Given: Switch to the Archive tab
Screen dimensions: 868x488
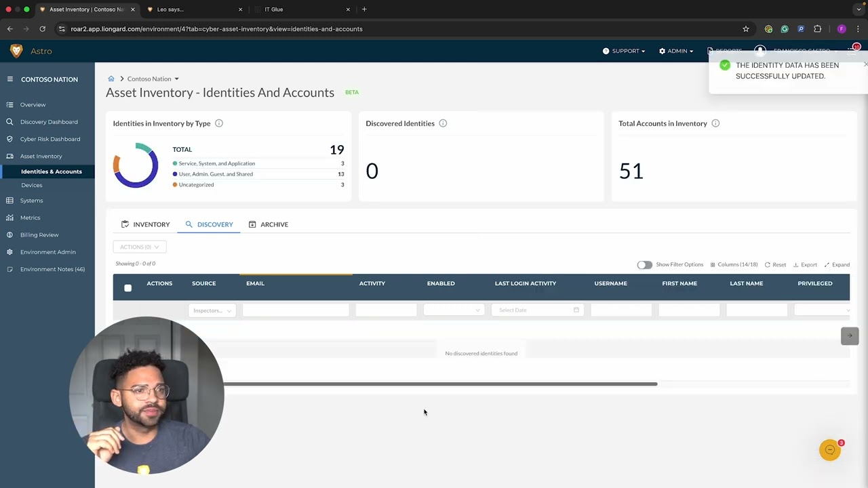Looking at the screenshot, I should 269,224.
